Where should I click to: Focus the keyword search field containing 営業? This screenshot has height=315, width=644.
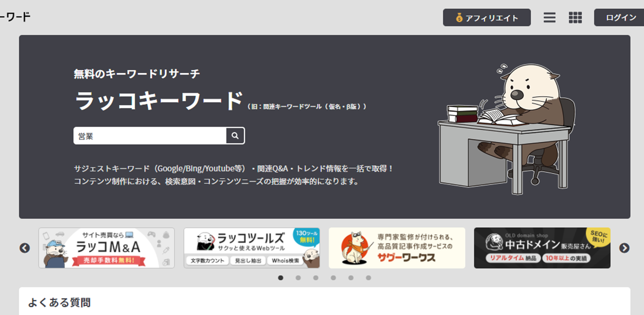[150, 136]
